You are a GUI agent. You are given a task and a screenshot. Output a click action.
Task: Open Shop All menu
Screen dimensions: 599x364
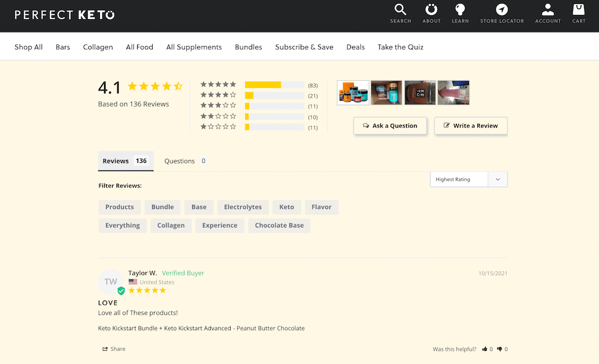pyautogui.click(x=29, y=47)
